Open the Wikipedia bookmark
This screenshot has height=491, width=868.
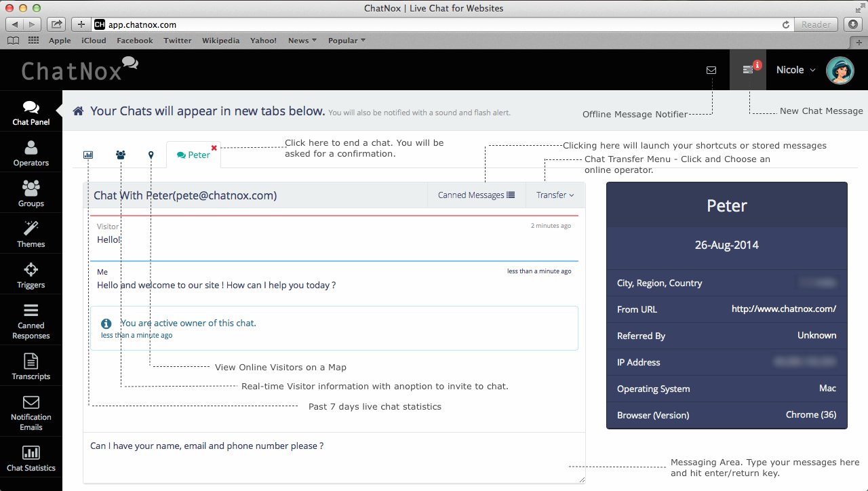tap(220, 41)
